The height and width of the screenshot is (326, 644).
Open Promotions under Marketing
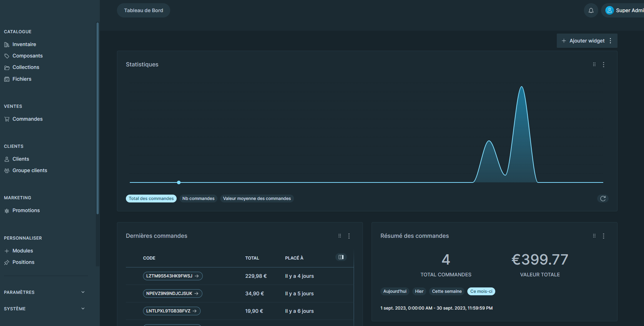26,210
